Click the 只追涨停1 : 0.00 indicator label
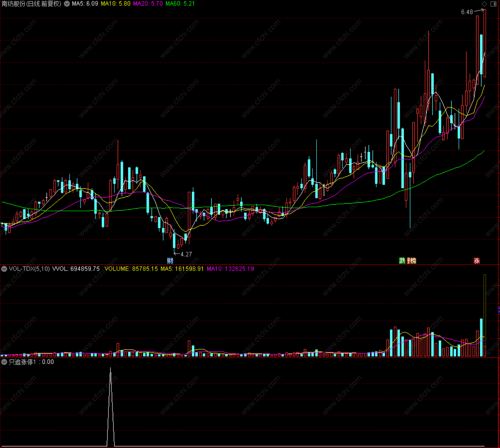 click(x=31, y=362)
